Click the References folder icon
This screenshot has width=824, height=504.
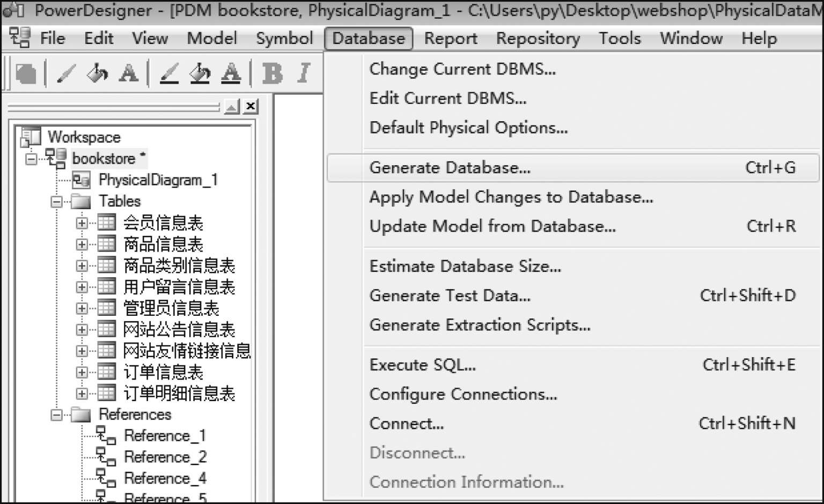[81, 414]
